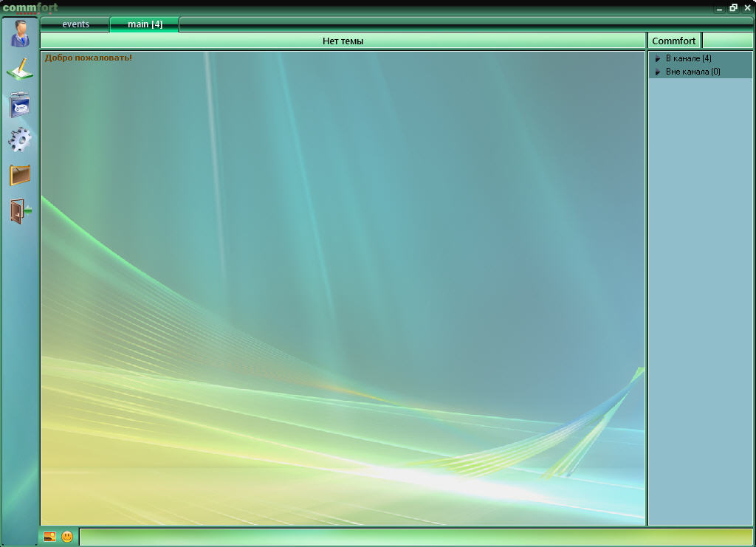Click the 'Нет темы' topic bar
Image resolution: width=756 pixels, height=547 pixels.
click(x=343, y=41)
